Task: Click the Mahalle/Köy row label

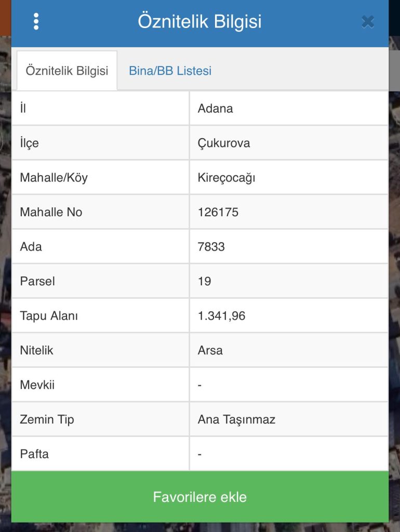Action: point(54,178)
